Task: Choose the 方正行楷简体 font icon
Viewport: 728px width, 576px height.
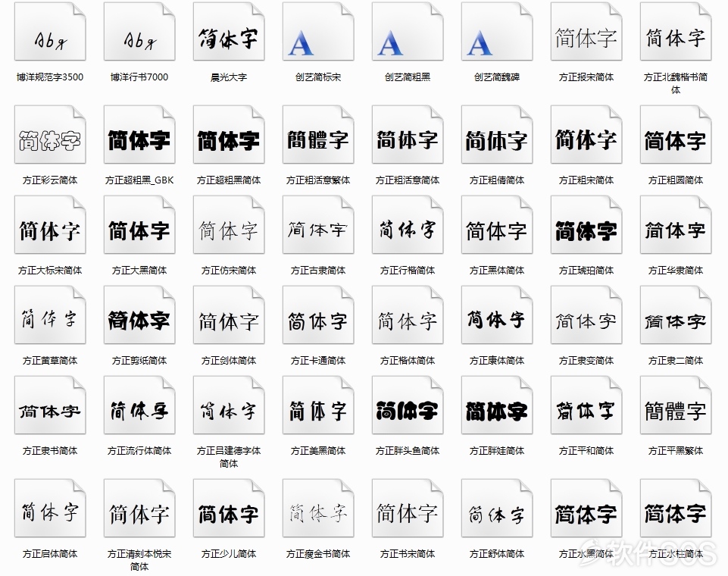Action: point(408,224)
